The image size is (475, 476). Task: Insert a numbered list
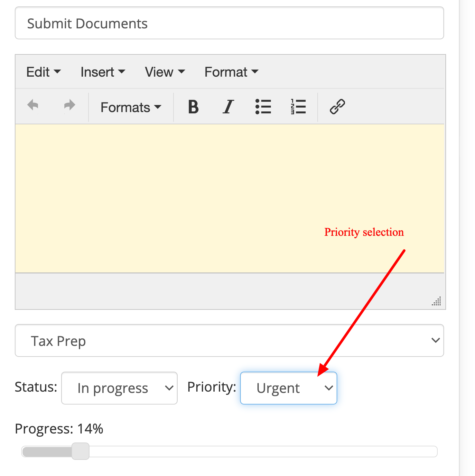298,107
